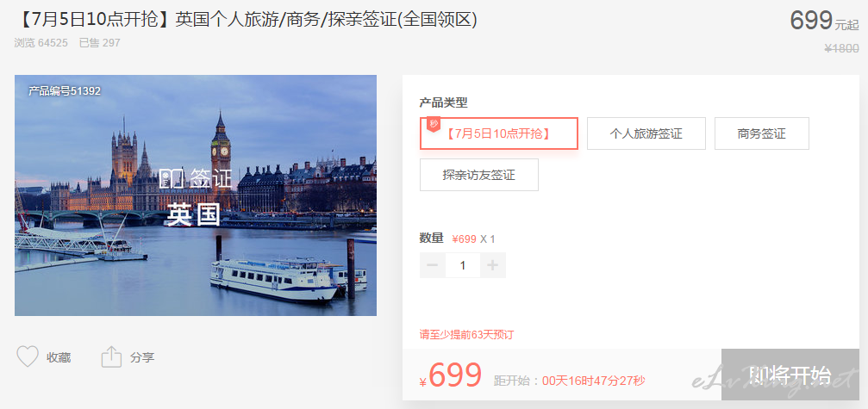Click the passport visa icon on the photo
868x409 pixels.
click(x=172, y=178)
